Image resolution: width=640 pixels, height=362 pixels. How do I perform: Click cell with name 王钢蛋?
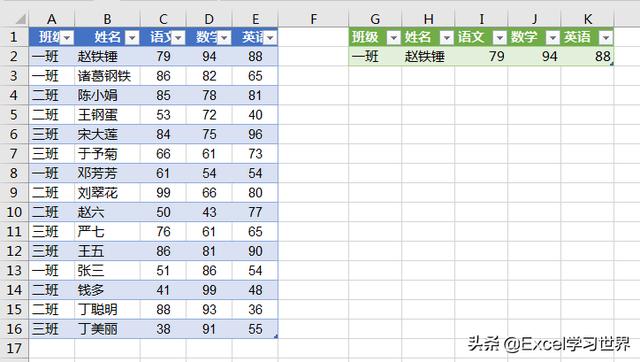(x=107, y=115)
